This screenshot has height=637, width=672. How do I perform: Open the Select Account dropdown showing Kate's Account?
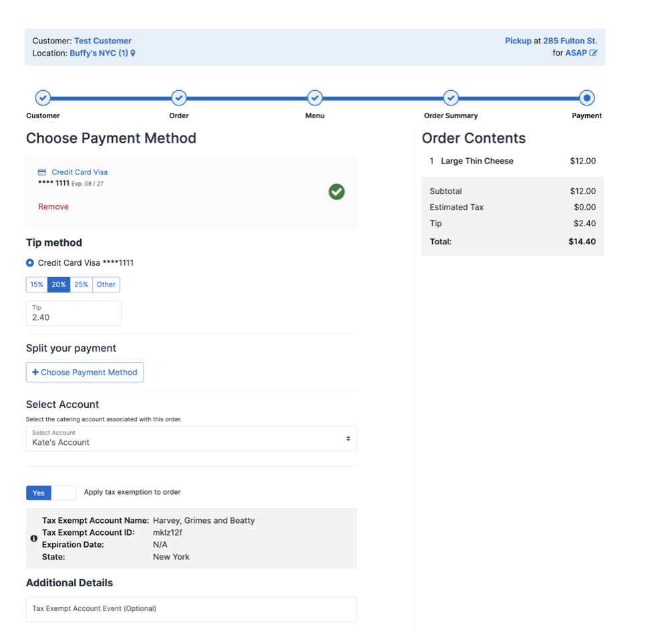tap(191, 439)
